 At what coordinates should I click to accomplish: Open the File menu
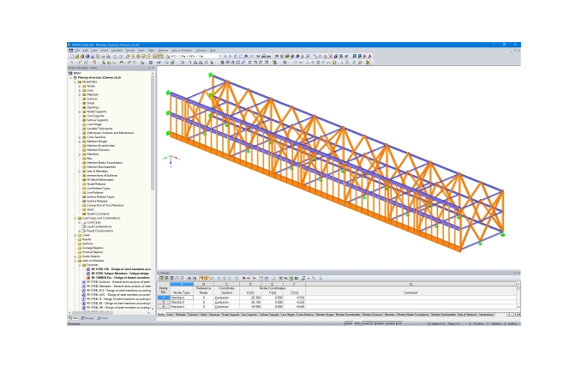[x=78, y=51]
